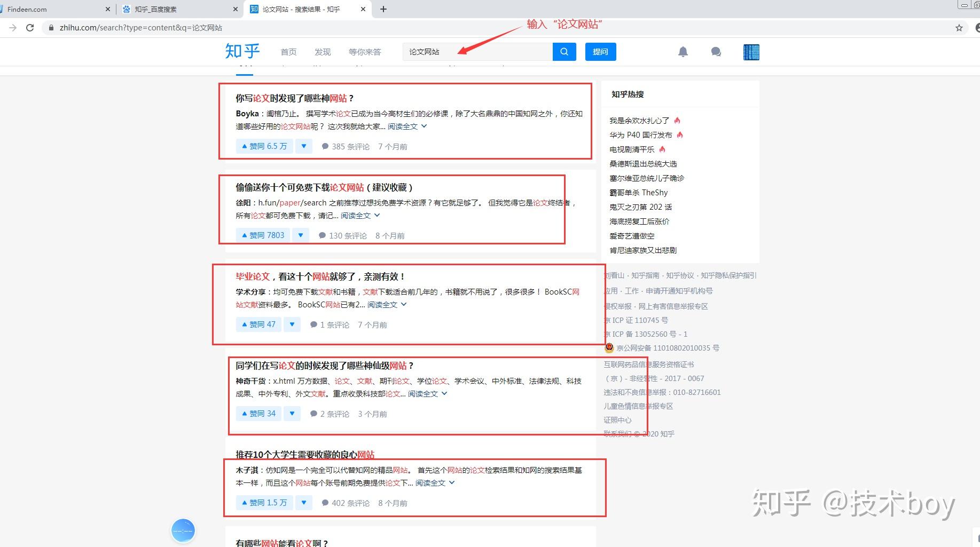The width and height of the screenshot is (980, 547).
Task: Open result 你写论文时发现了哪些神网站？
Action: pos(295,98)
